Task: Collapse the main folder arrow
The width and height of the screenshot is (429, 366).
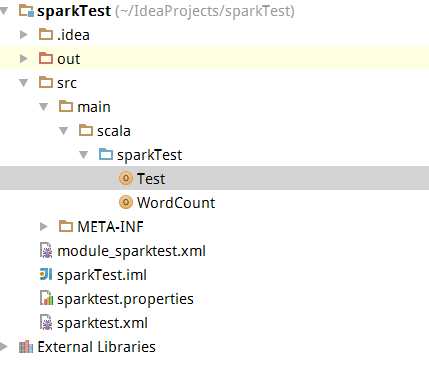Action: (44, 106)
